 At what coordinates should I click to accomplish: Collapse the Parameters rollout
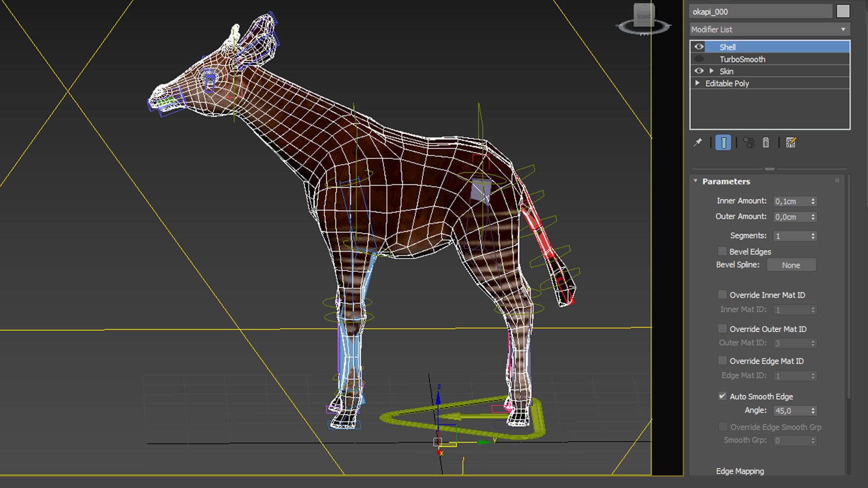[x=696, y=181]
